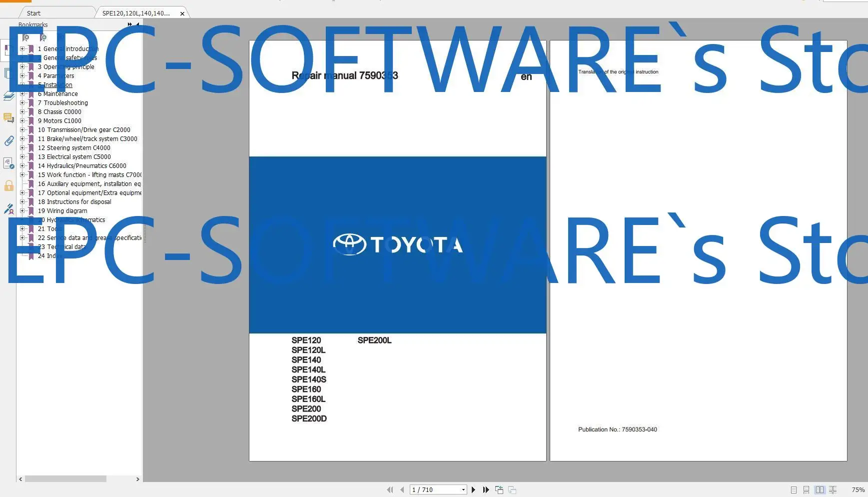Click the 'en' language label on cover
Viewport: 868px width, 497px height.
coord(526,76)
